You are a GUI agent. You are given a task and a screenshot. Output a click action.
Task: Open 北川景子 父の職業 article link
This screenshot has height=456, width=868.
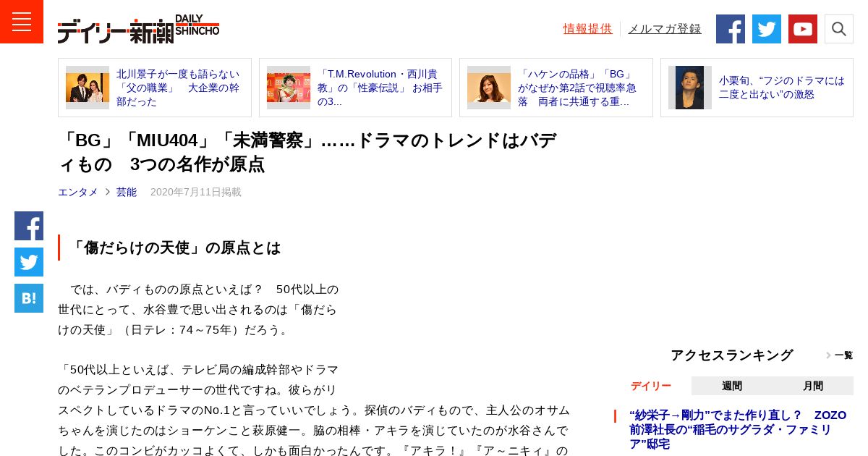click(179, 88)
